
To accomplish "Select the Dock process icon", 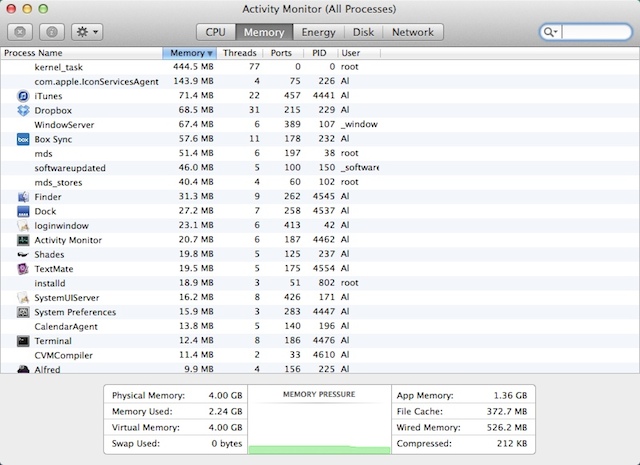I will coord(23,211).
